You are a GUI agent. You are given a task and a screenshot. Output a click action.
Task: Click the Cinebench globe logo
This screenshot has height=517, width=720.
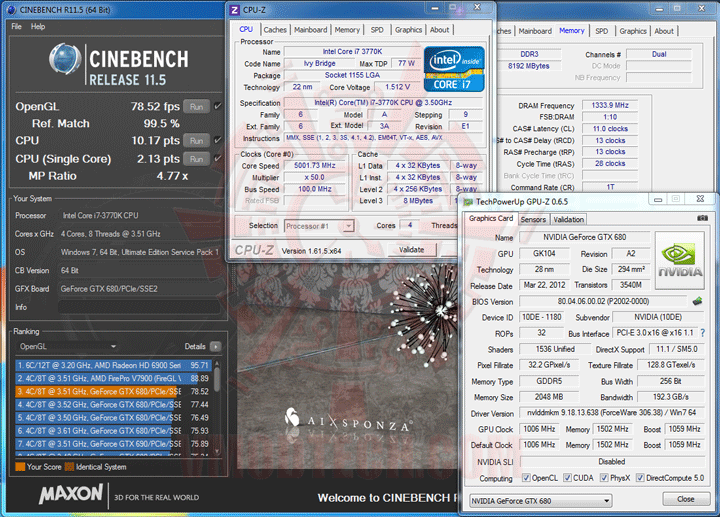[65, 59]
